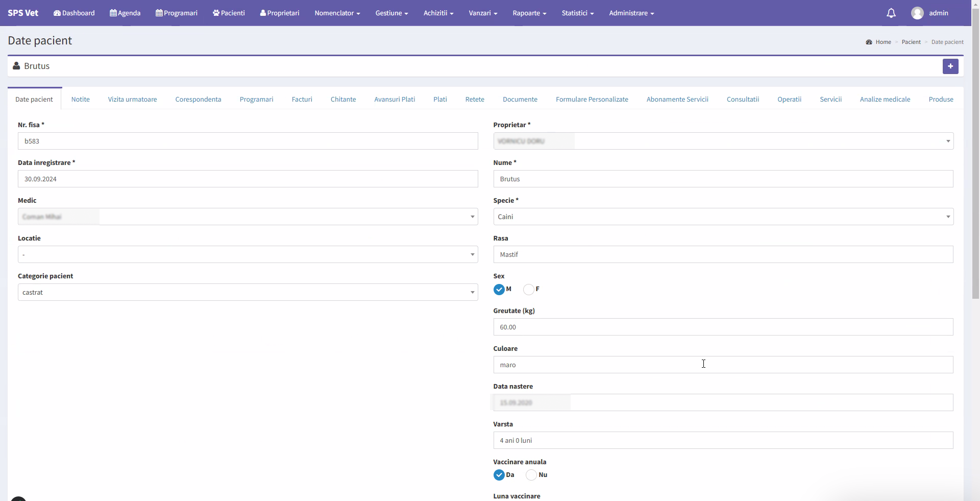Image resolution: width=980 pixels, height=501 pixels.
Task: Open Programari in the top navbar
Action: click(x=177, y=13)
